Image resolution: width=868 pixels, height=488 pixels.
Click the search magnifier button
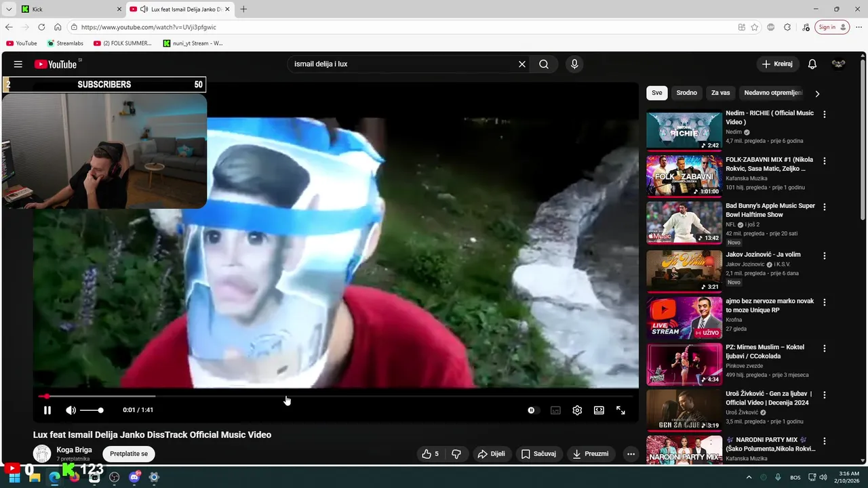[x=544, y=64]
